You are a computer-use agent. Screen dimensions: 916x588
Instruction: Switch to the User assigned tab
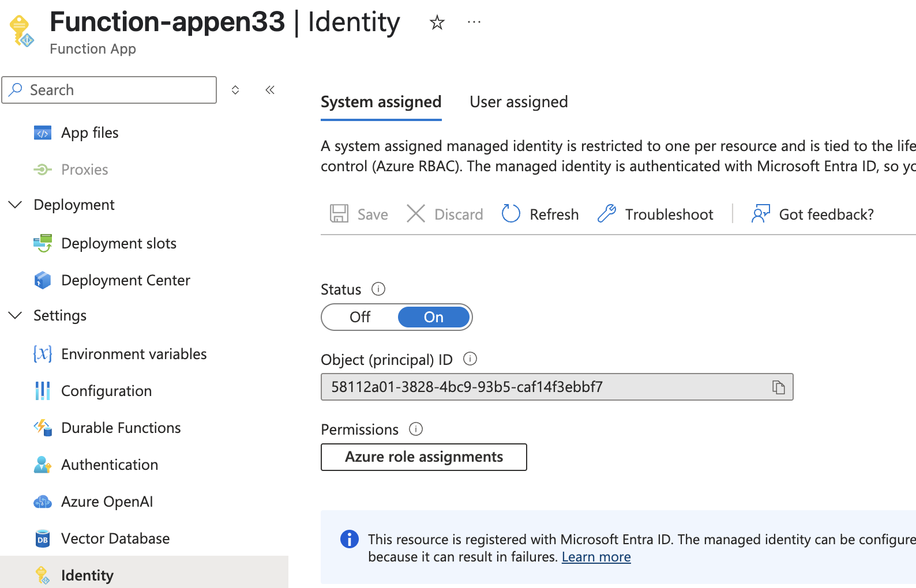pos(519,102)
